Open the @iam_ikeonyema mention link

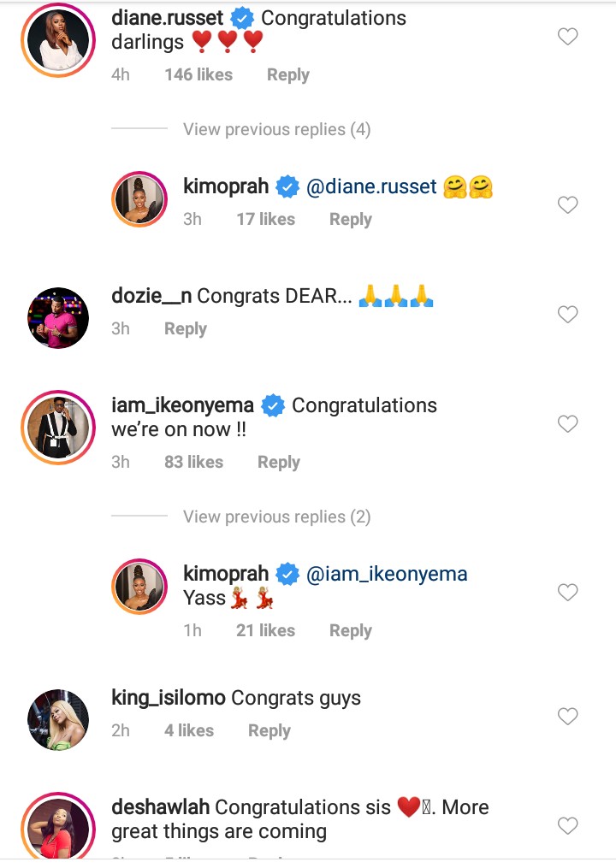387,574
